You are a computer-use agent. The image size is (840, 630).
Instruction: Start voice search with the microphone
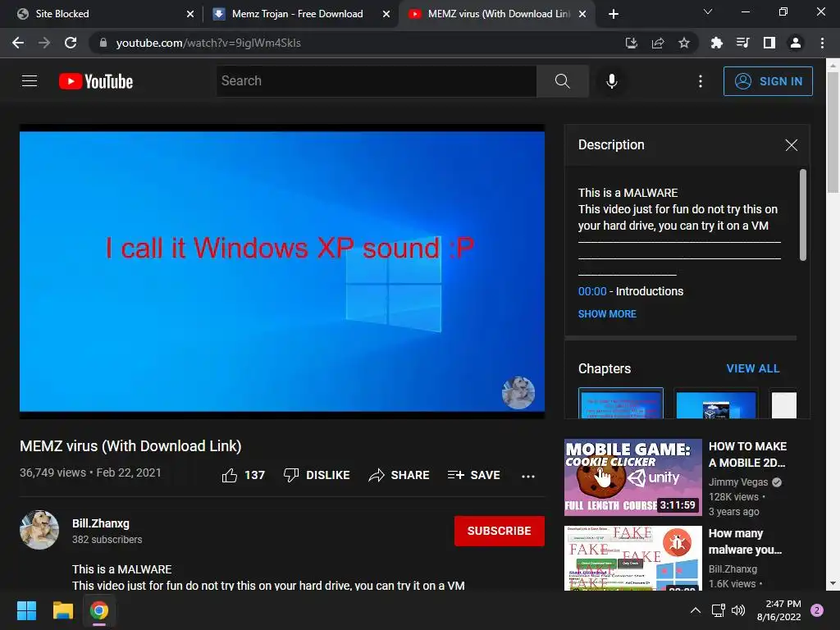[611, 81]
